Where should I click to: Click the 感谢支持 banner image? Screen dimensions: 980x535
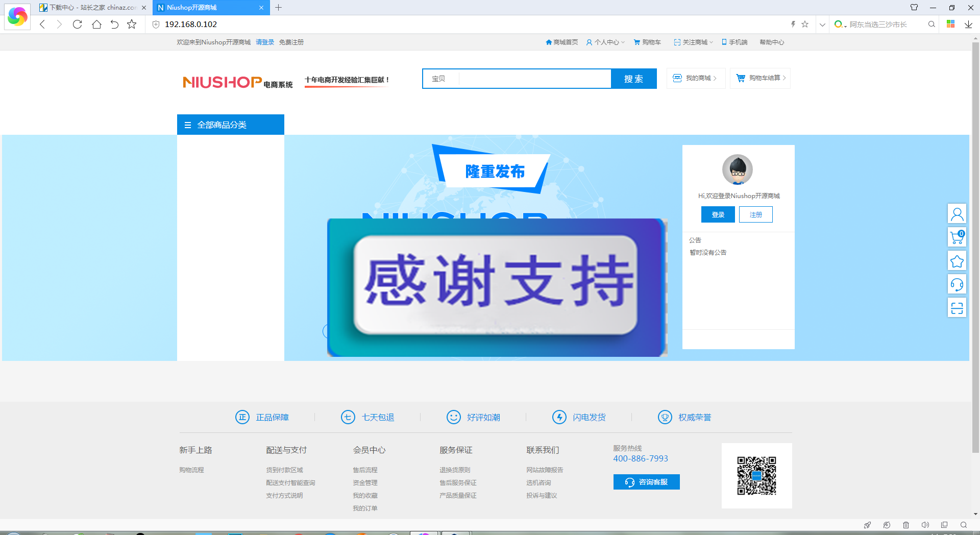click(x=497, y=287)
